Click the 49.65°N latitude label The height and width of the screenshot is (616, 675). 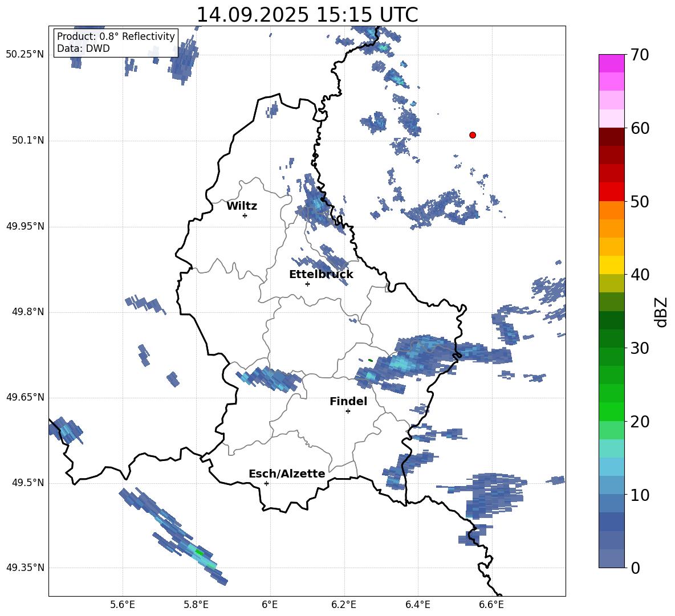[25, 397]
